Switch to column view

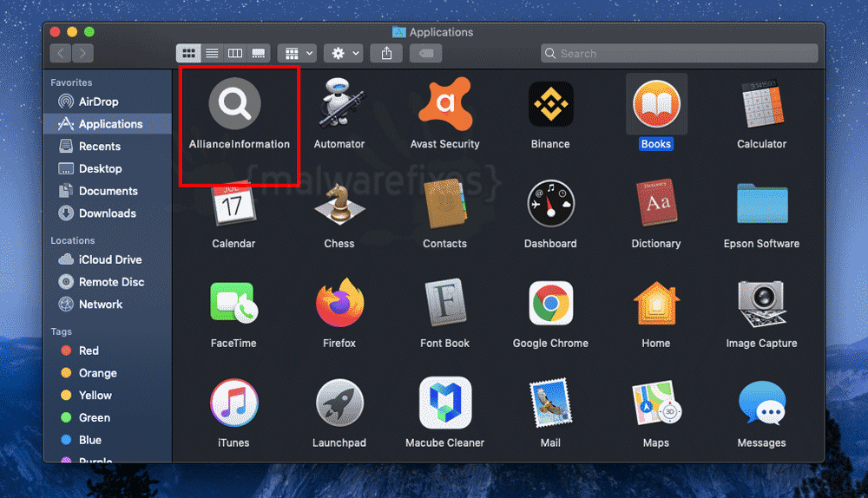[x=234, y=53]
